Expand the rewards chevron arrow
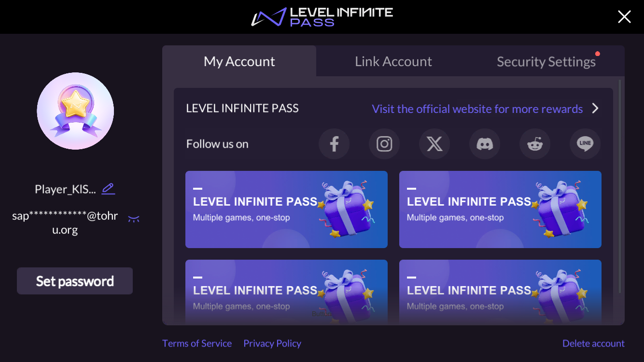 (x=595, y=109)
